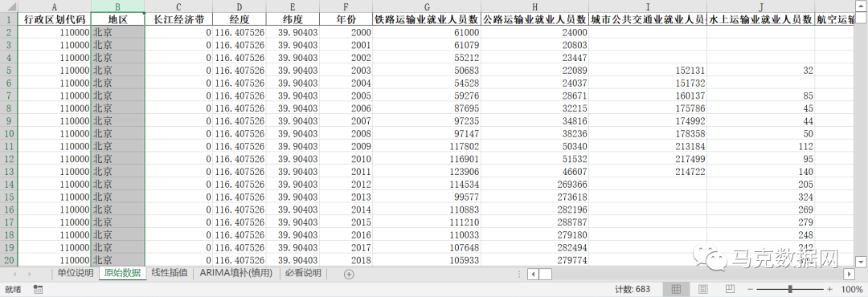Select column H header
The width and height of the screenshot is (868, 297).
[x=534, y=6]
